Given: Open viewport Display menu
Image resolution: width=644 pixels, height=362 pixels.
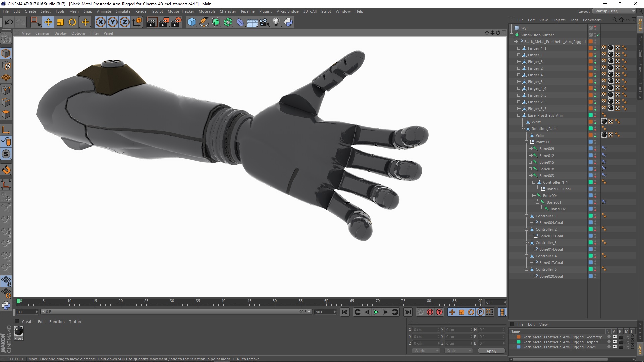Looking at the screenshot, I should pos(60,33).
